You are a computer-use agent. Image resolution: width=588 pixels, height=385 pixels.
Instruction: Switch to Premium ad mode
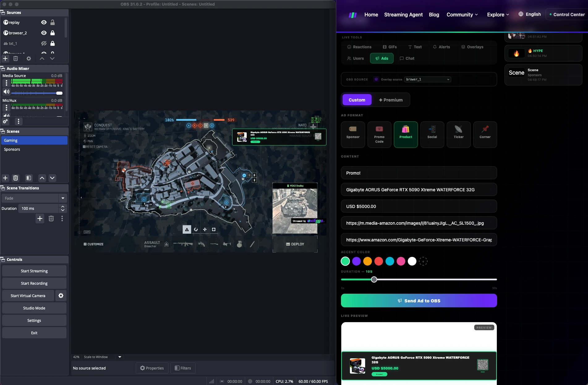coord(391,100)
